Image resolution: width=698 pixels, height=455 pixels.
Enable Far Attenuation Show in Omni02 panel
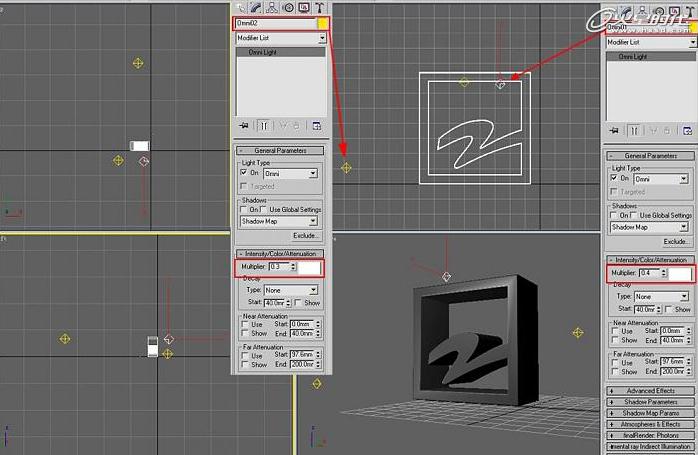point(245,364)
